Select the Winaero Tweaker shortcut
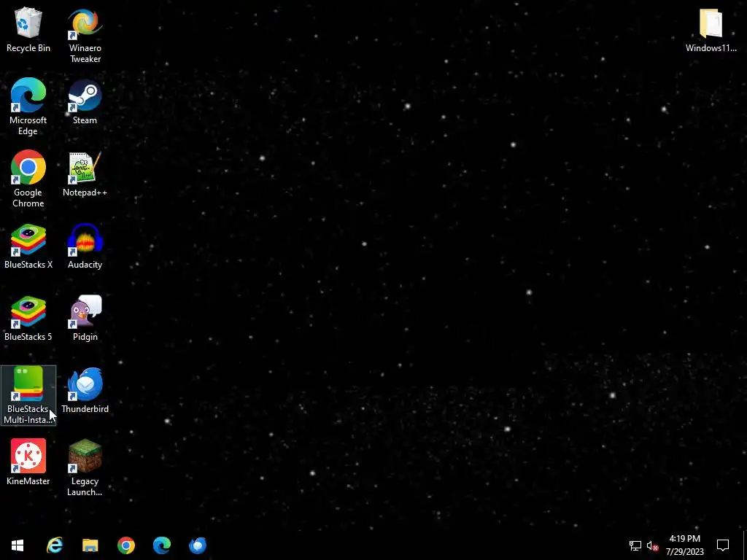The height and width of the screenshot is (560, 747). [x=85, y=36]
